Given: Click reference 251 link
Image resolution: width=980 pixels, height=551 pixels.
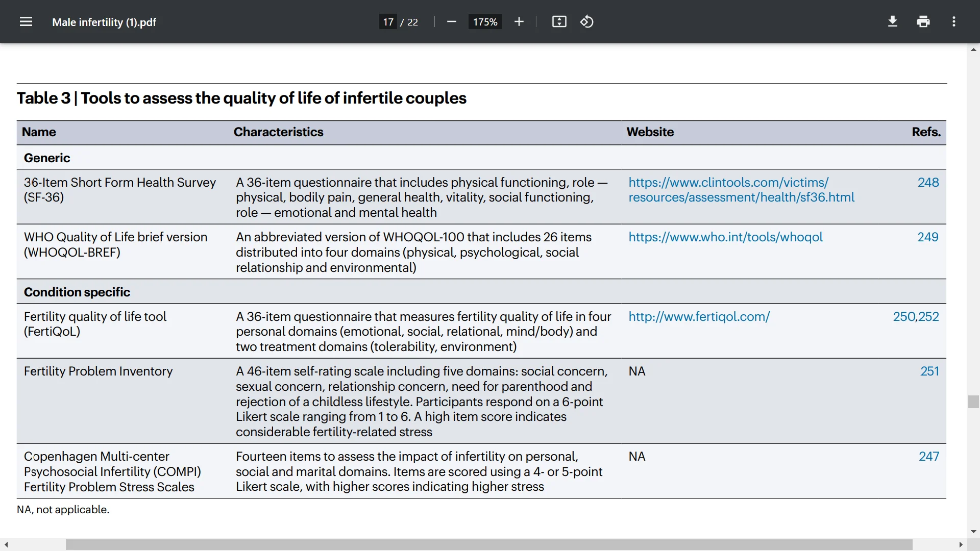Looking at the screenshot, I should (x=929, y=371).
